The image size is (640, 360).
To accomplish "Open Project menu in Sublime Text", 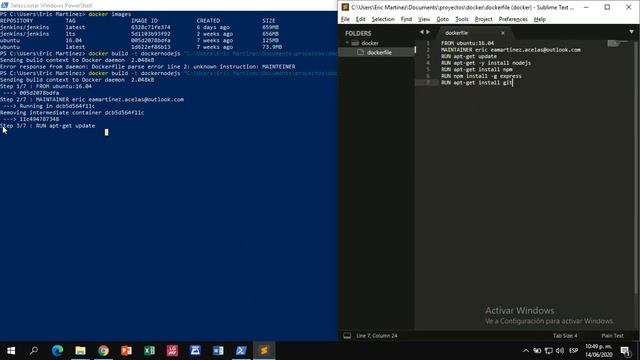I will (x=484, y=19).
